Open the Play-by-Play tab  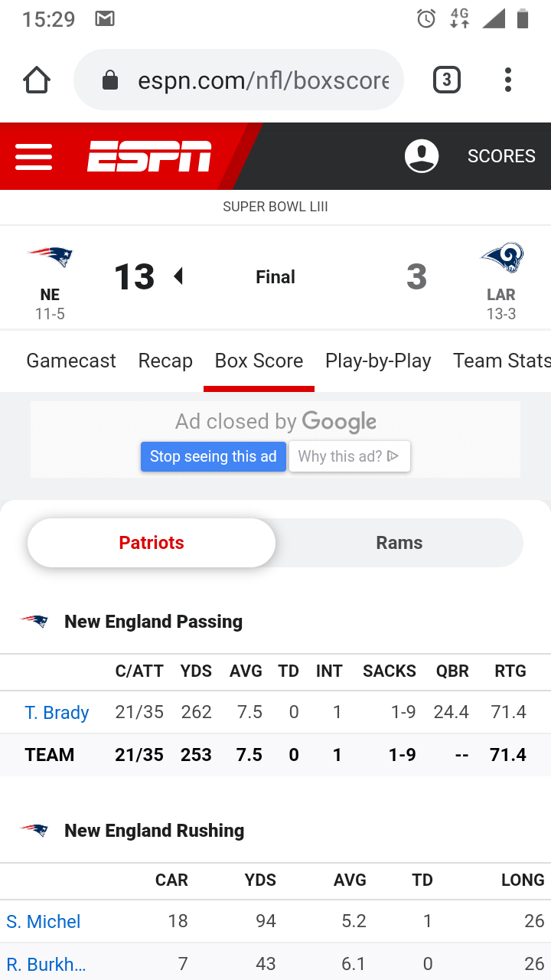pos(378,361)
